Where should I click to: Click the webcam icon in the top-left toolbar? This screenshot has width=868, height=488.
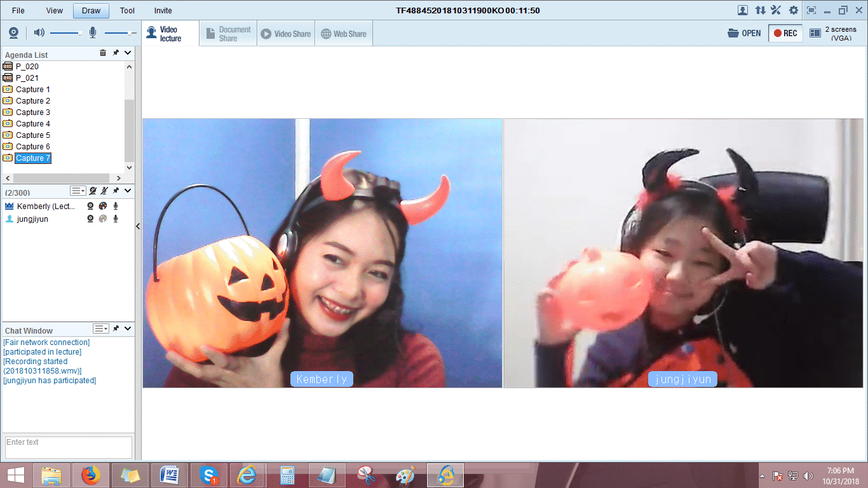pos(13,33)
